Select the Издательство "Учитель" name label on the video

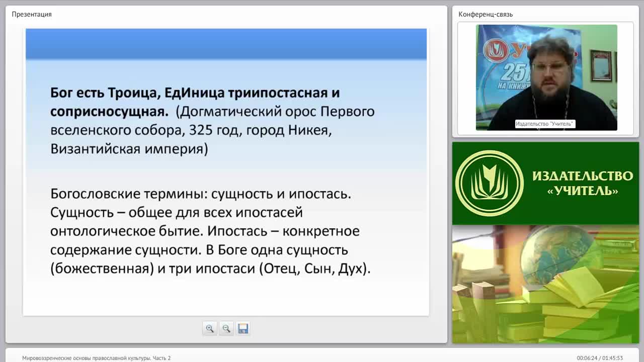click(x=545, y=124)
